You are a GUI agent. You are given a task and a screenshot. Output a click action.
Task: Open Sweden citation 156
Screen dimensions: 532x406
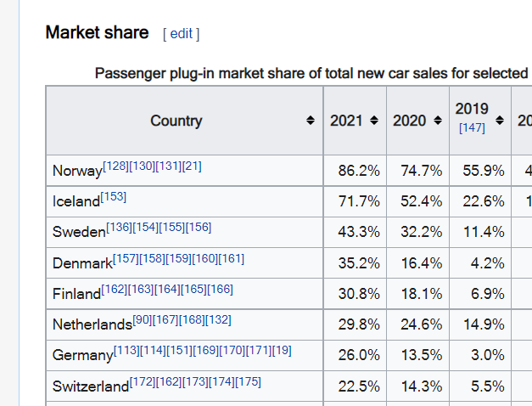tap(199, 228)
